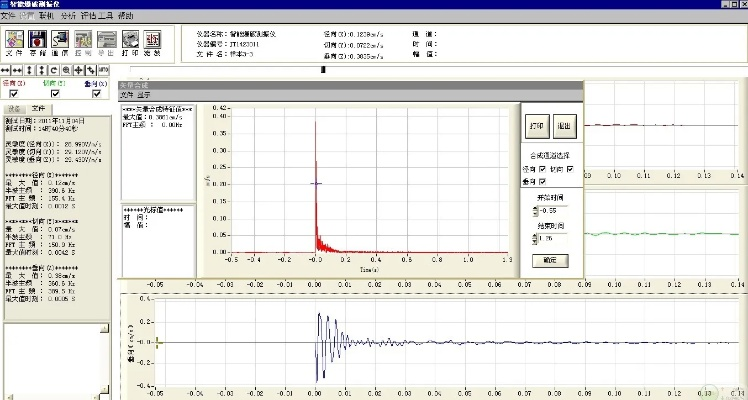This screenshot has width=748, height=400.
Task: Click the magnifier zoom icon in the small toolbar
Action: point(66,69)
